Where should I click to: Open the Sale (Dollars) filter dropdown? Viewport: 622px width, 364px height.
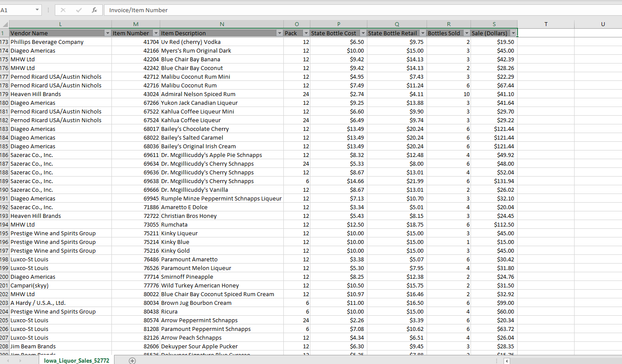pyautogui.click(x=513, y=33)
